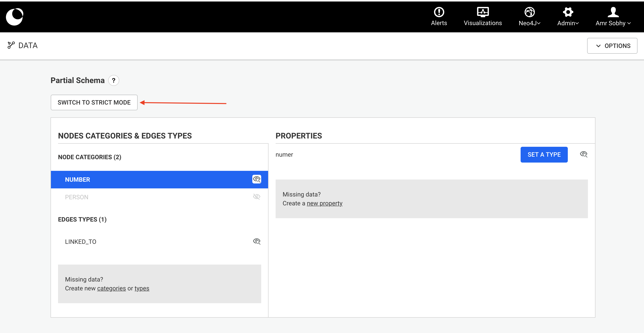Expand the Neo4J dropdown menu
Image resolution: width=644 pixels, height=333 pixels.
[x=529, y=17]
